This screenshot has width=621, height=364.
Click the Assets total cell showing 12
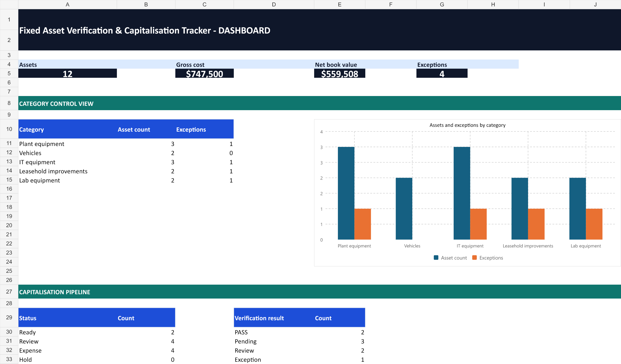pyautogui.click(x=68, y=73)
